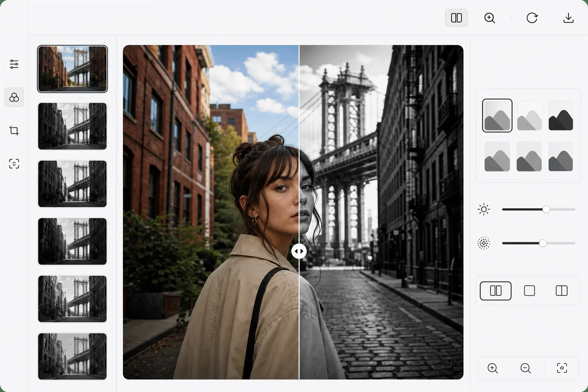Select the original color photo thumbnail
The width and height of the screenshot is (588, 392).
pos(72,69)
